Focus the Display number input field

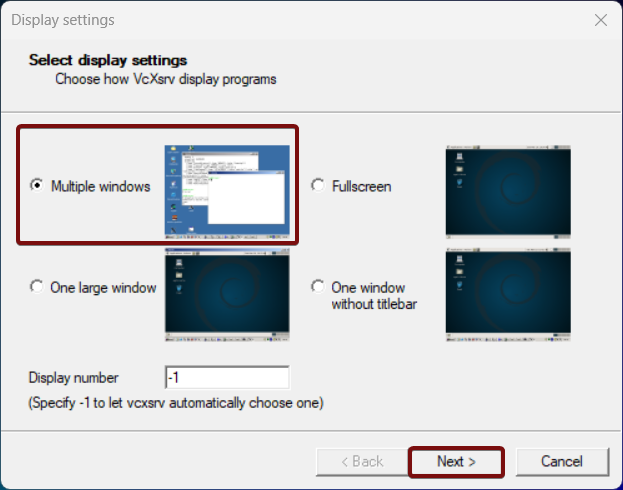(227, 377)
